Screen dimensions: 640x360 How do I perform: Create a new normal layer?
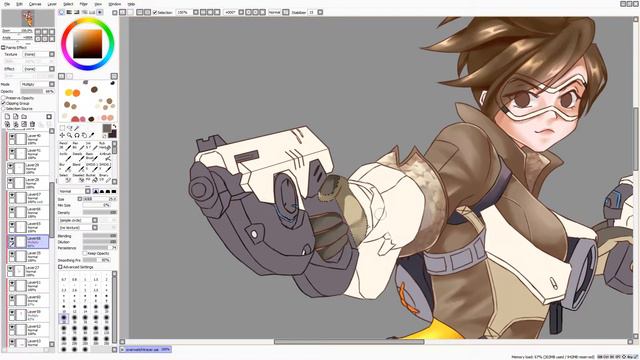pyautogui.click(x=7, y=117)
